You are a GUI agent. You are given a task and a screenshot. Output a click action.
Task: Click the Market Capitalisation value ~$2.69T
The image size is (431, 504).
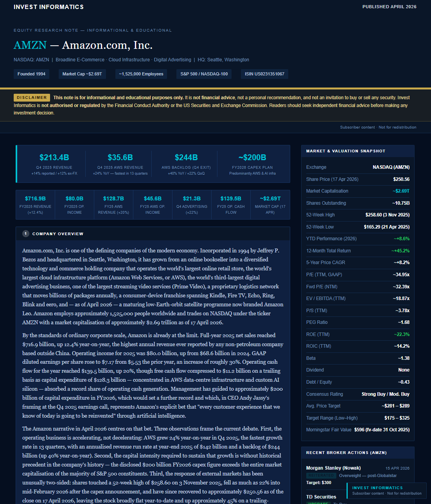coord(401,191)
